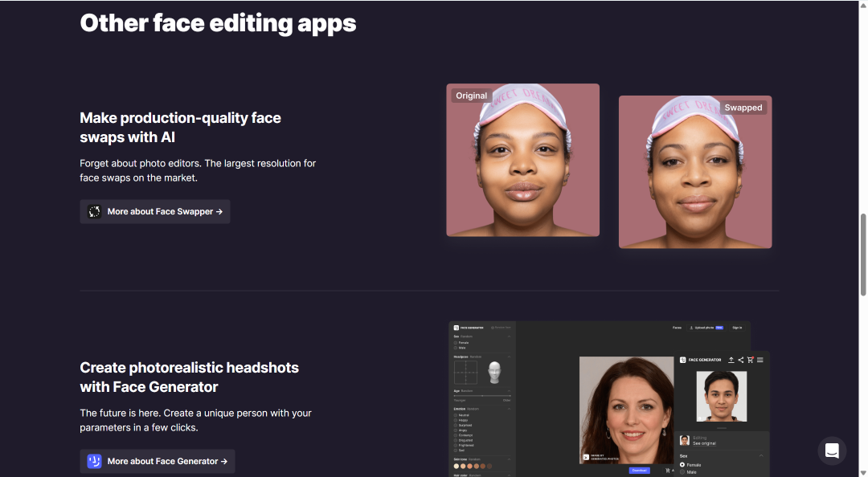Viewport: 868px width, 477px height.
Task: Select the Female radio in desktop preview sidebar
Action: pos(455,343)
